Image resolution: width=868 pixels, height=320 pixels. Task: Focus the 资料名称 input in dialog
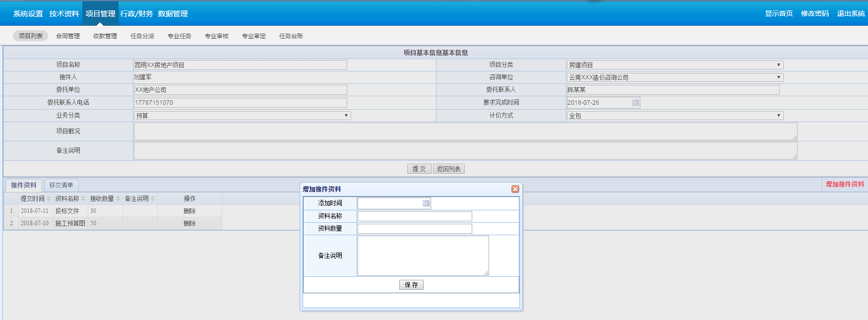coord(415,216)
